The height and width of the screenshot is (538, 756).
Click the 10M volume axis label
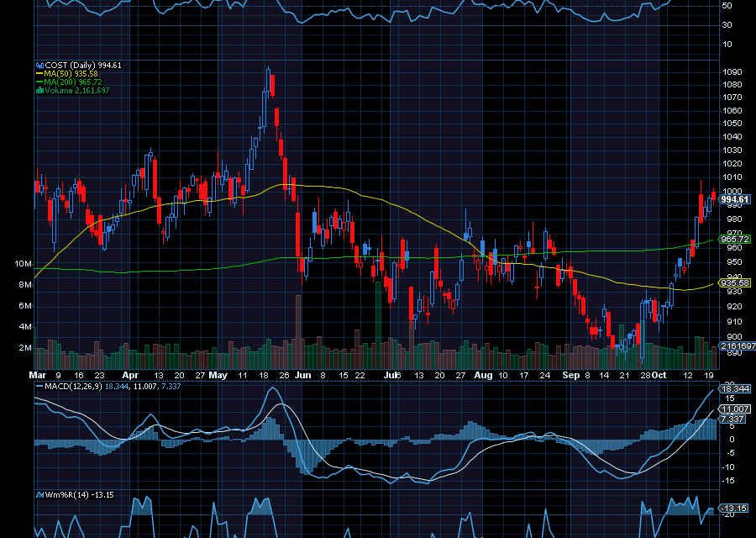tap(24, 264)
